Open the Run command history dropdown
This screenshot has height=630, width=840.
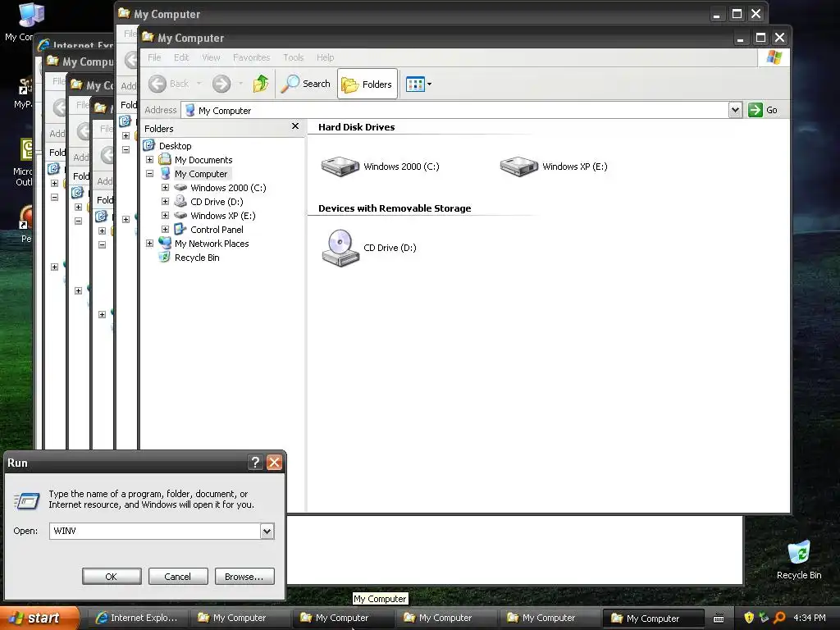(x=267, y=531)
